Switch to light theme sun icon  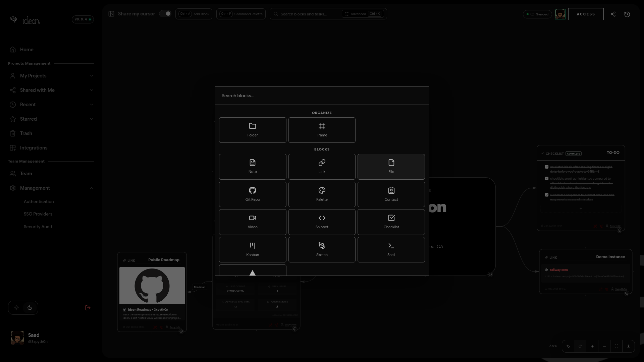(x=16, y=308)
